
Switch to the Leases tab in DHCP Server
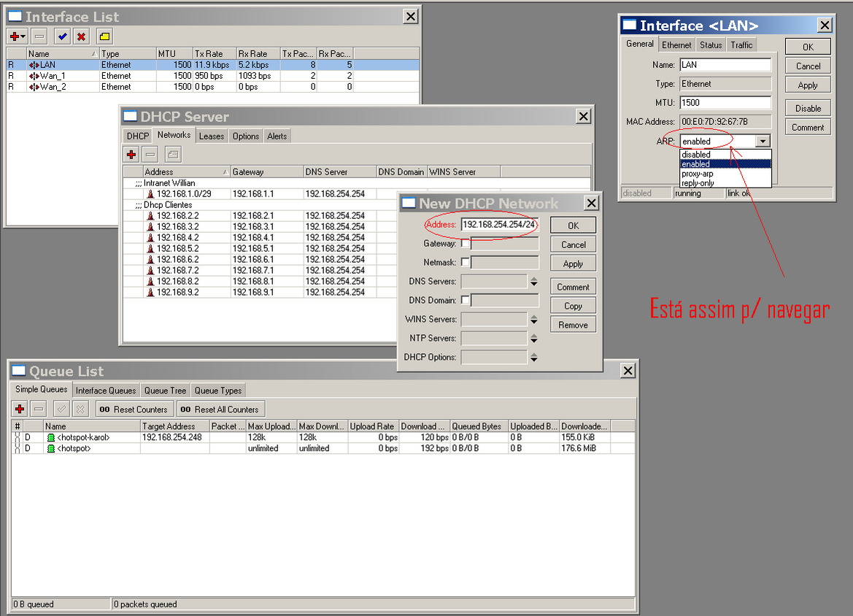(211, 136)
